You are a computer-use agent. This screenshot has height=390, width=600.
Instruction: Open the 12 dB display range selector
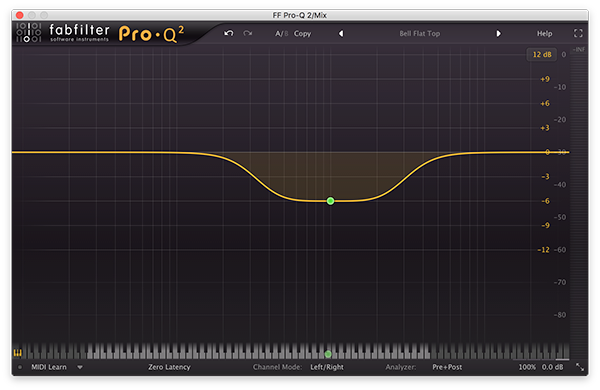[542, 55]
